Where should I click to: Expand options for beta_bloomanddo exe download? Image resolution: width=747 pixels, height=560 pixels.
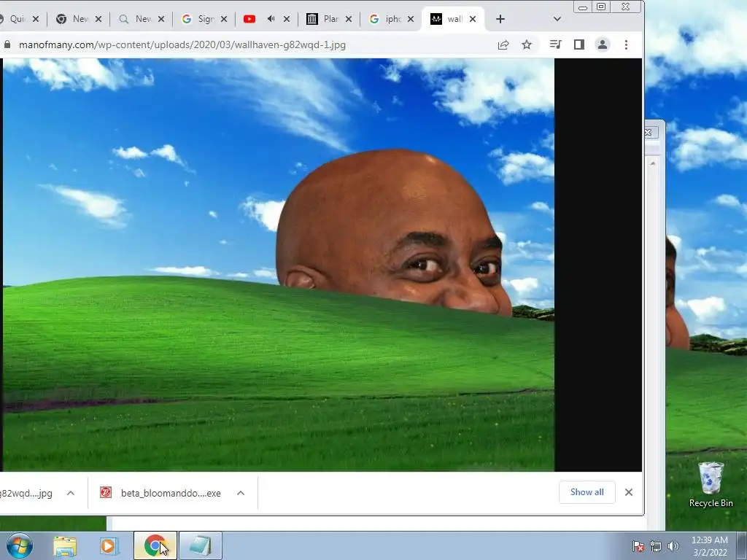241,493
